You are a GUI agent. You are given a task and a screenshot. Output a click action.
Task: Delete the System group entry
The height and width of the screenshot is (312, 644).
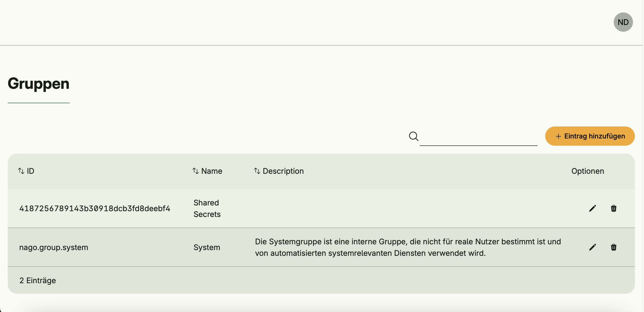pyautogui.click(x=613, y=247)
